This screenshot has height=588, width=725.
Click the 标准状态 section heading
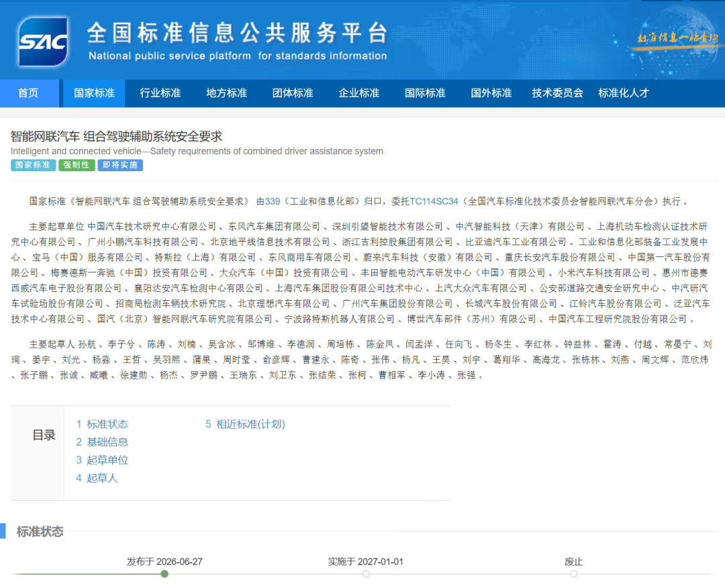40,532
